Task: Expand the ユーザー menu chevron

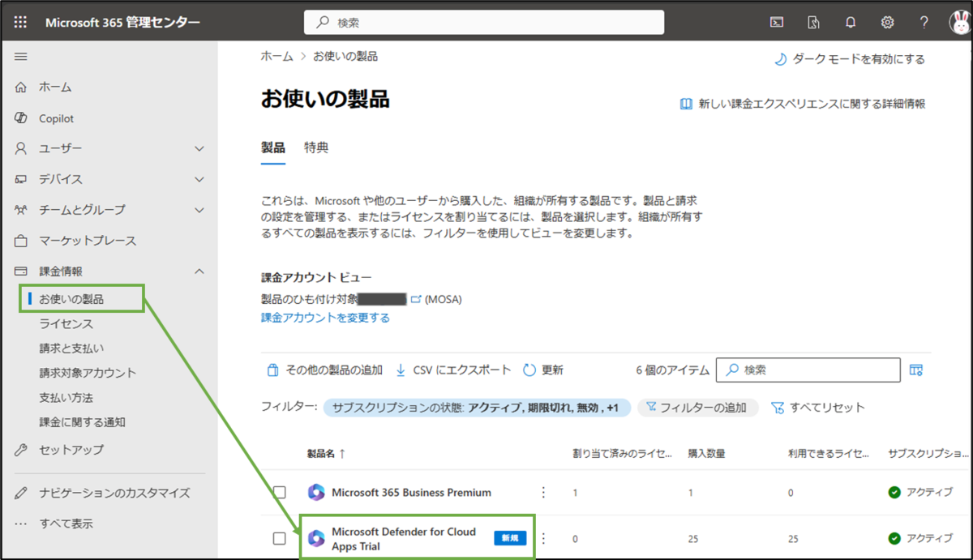Action: [x=199, y=148]
